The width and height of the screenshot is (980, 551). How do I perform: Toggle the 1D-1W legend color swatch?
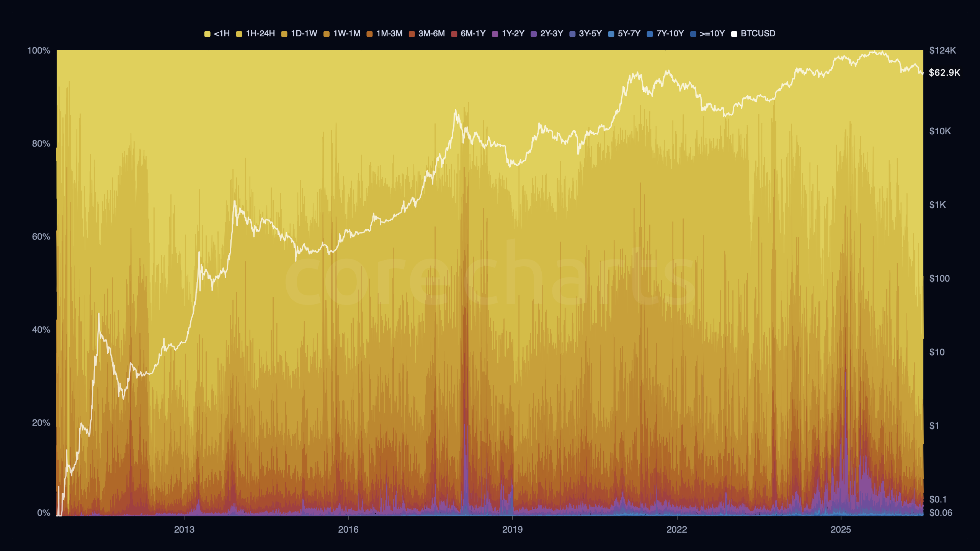point(284,34)
